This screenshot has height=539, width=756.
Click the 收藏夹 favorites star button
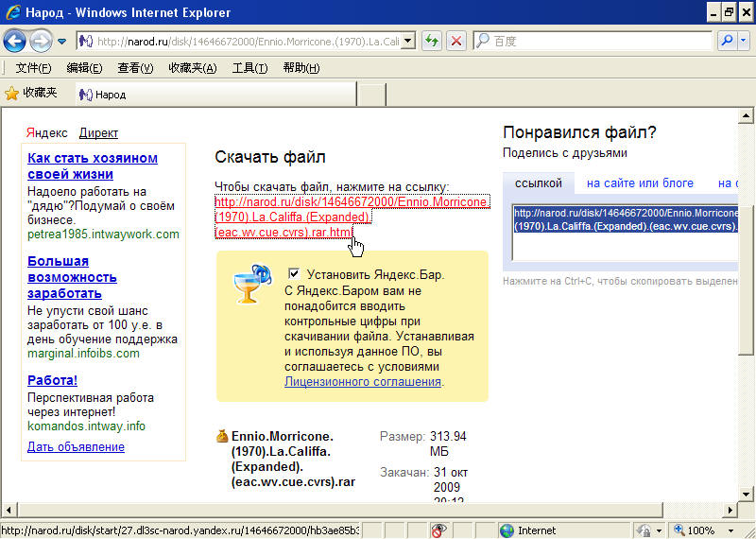pyautogui.click(x=31, y=93)
